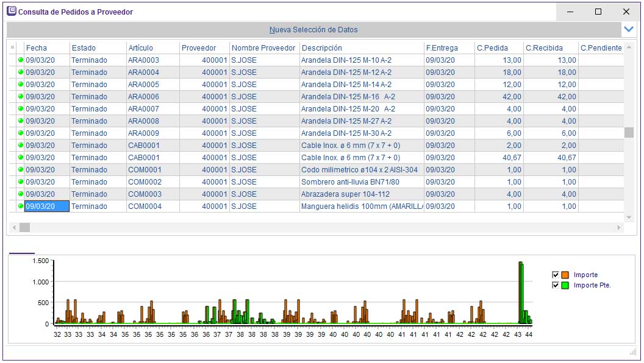
Task: Click the horizontal scrollbar left arrow
Action: [15, 228]
